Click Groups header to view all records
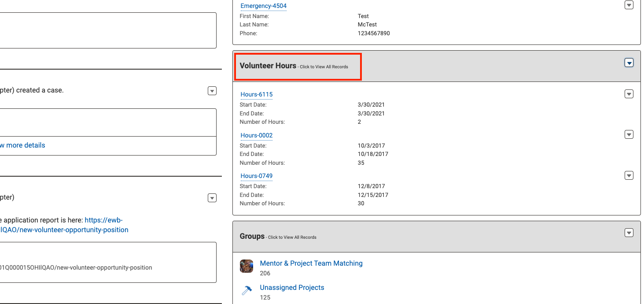644x304 pixels. click(252, 236)
